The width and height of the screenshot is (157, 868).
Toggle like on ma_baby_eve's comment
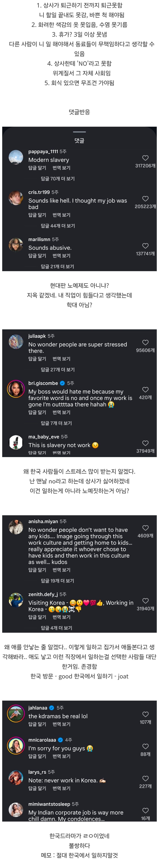[145, 443]
